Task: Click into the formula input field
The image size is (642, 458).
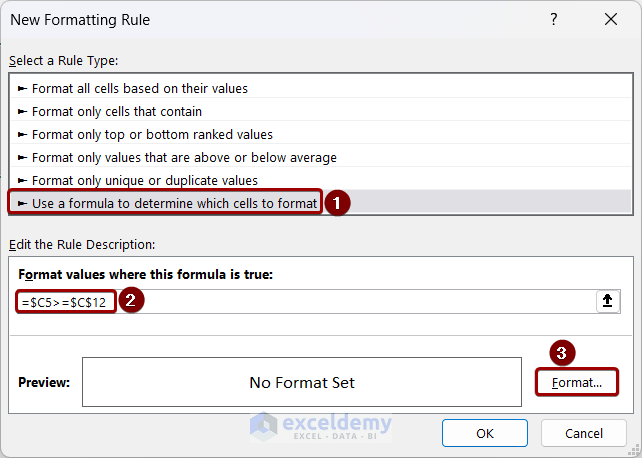Action: [x=350, y=302]
